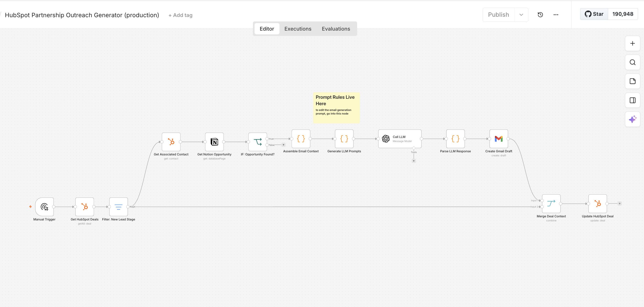Open the Update HubSpot Deal node
Viewport: 644px width, 307px height.
597,204
